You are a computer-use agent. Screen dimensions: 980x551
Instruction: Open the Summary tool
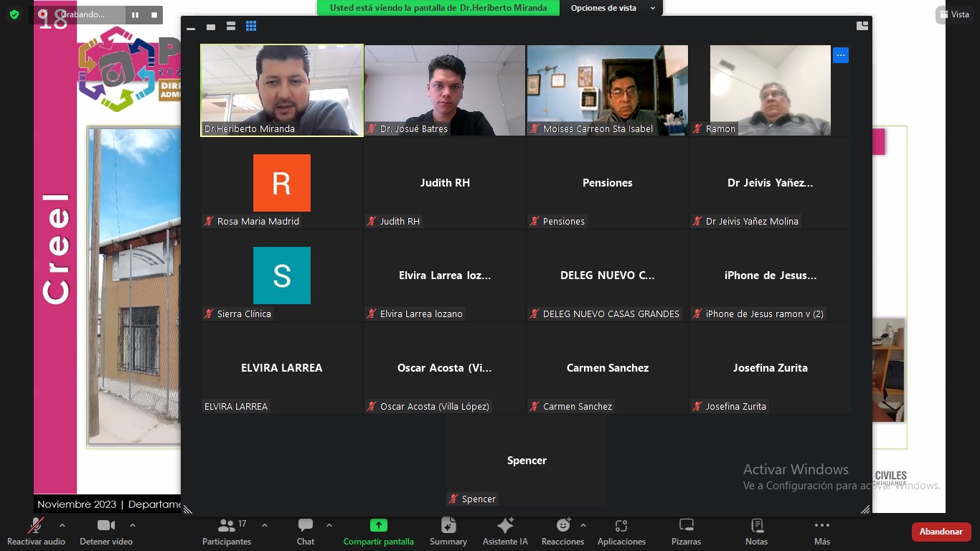pyautogui.click(x=448, y=531)
